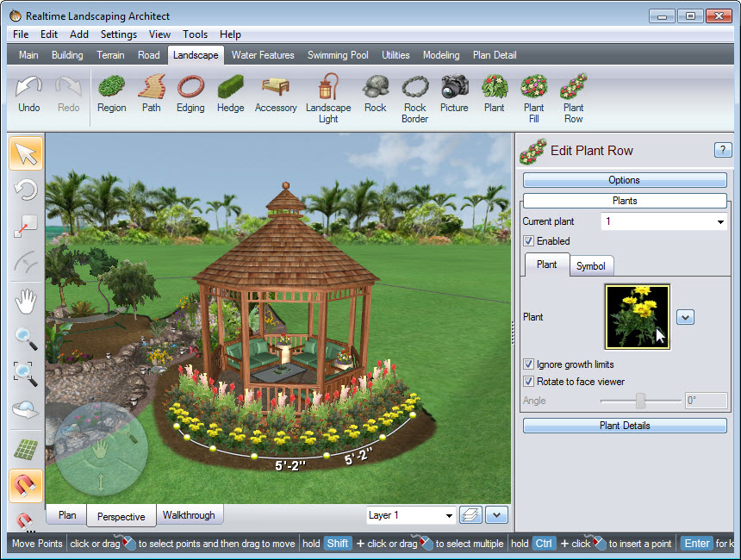
Task: Click the Options button
Action: pos(625,180)
